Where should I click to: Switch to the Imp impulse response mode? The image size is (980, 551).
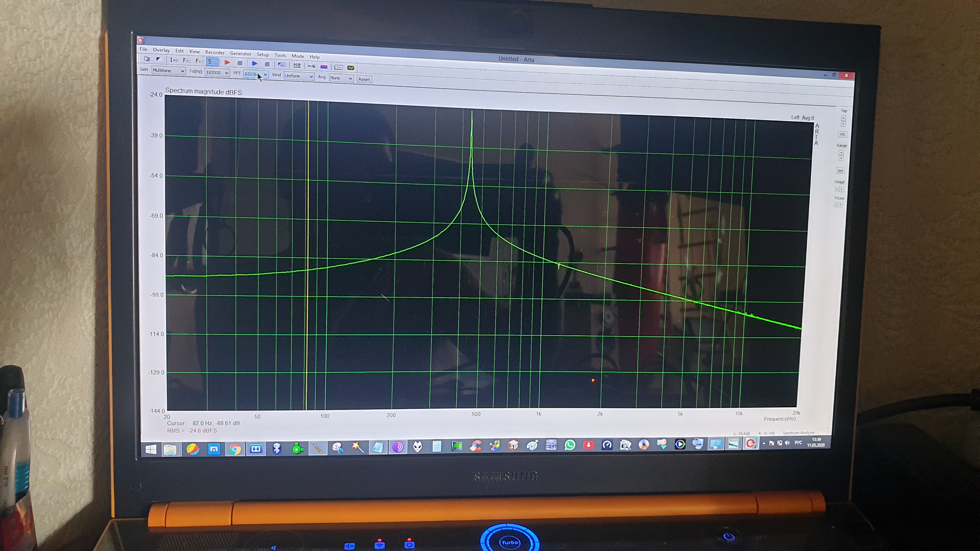click(x=174, y=60)
